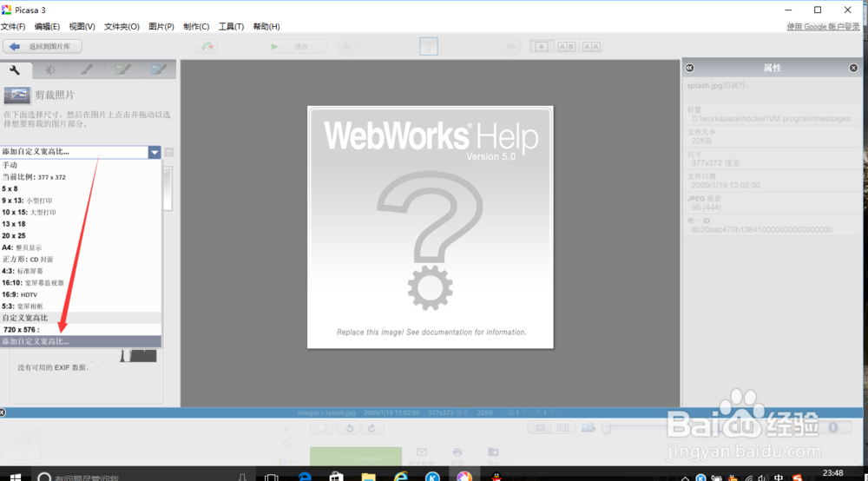Click the WebWorks Help splash image
The image size is (868, 481).
tap(431, 227)
